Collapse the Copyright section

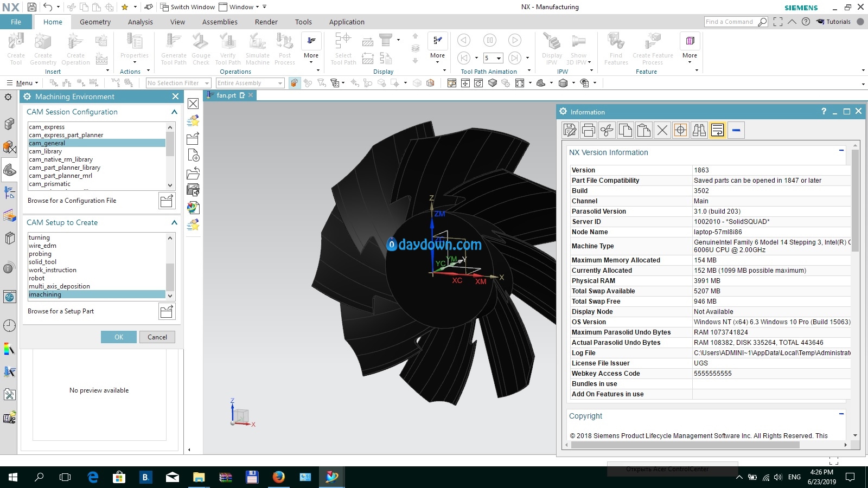(x=841, y=414)
